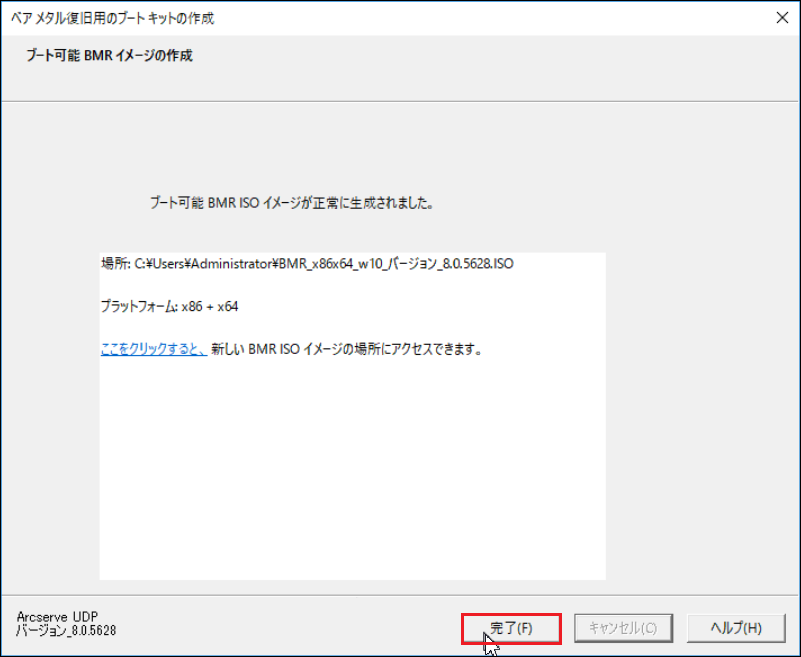Screen dimensions: 801x657
Task: Select the 場所 ISO file path text
Action: [307, 264]
